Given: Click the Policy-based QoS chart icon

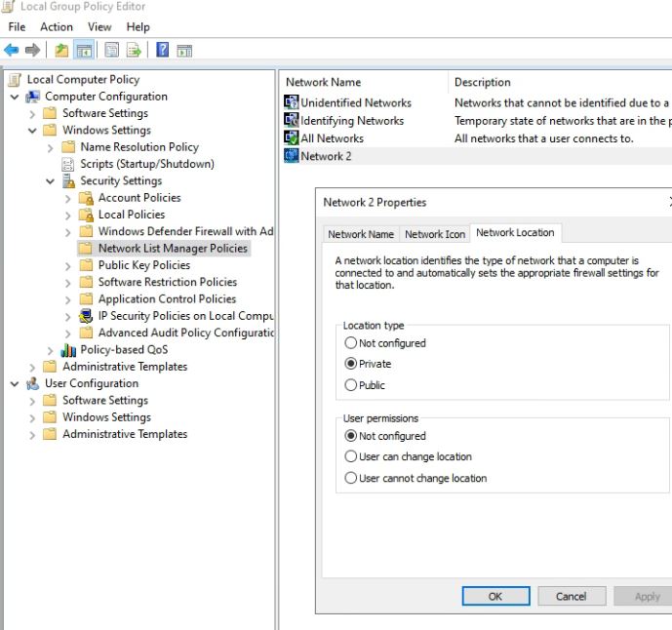Looking at the screenshot, I should (68, 350).
